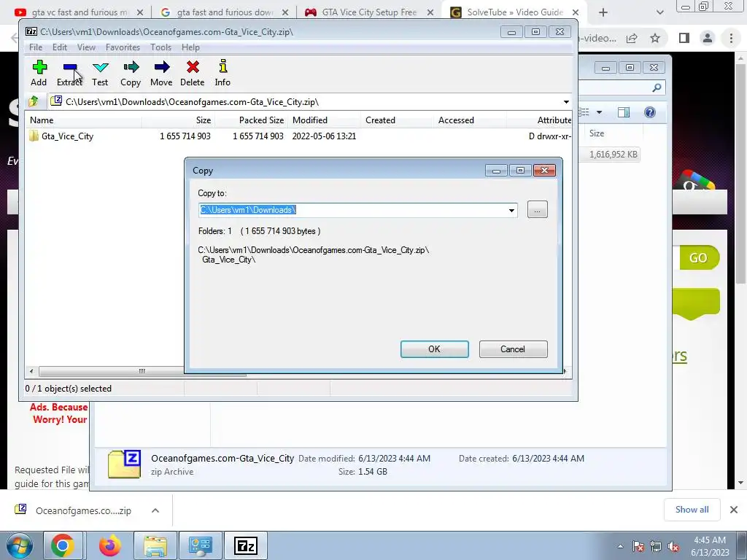This screenshot has height=560, width=747.
Task: Confirm the Copy dialog with OK
Action: coord(435,349)
